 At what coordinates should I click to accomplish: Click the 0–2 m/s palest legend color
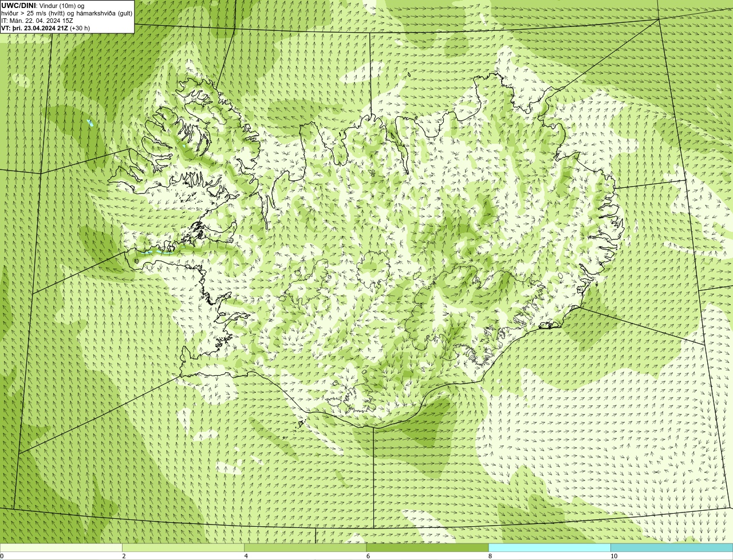pos(61,548)
